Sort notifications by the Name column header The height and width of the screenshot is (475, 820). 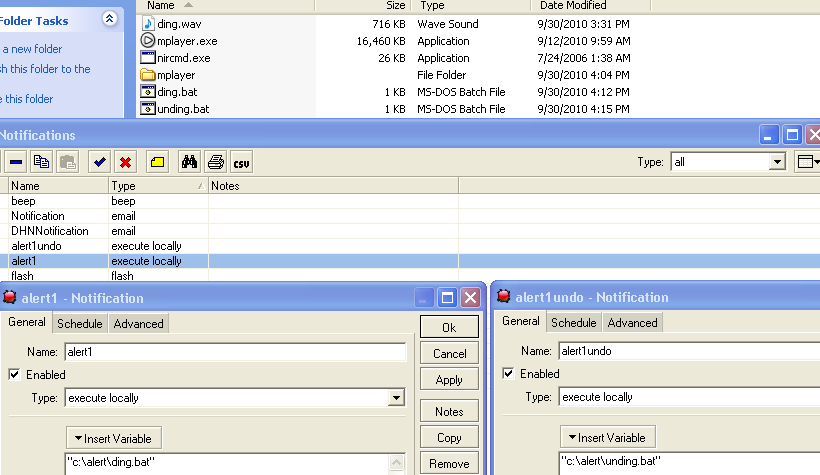tap(58, 186)
